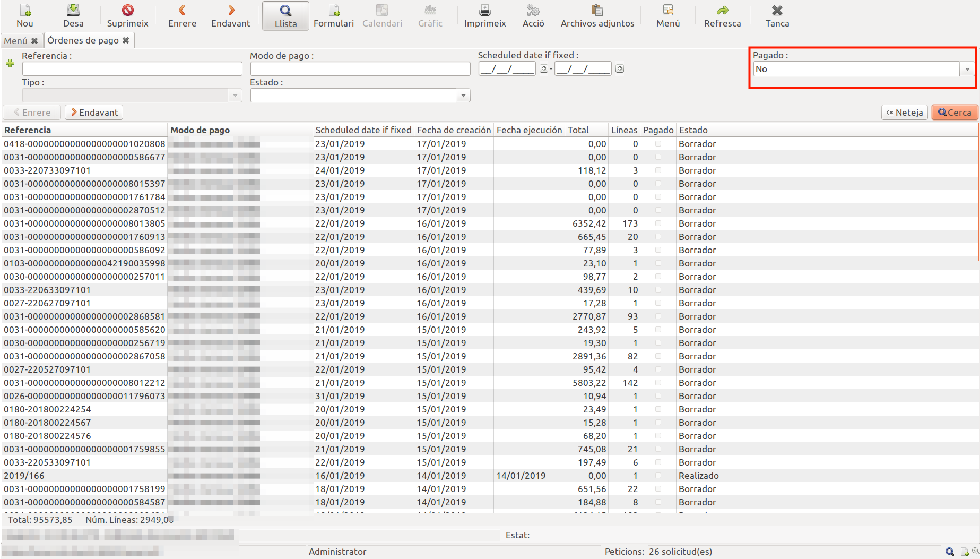Toggle Pagado checkbox for row 0418-00000000000000000001020808

coord(658,144)
